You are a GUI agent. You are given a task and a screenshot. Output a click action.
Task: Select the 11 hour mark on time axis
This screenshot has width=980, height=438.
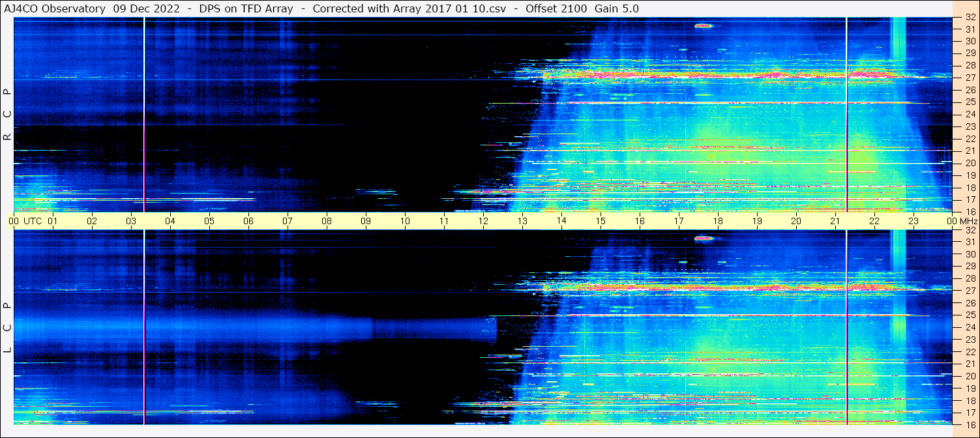coord(444,221)
